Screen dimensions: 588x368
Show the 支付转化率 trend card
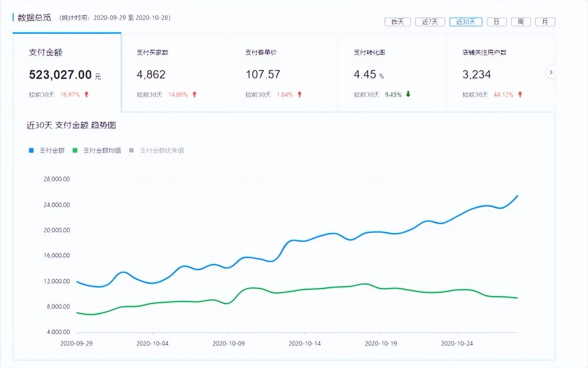pyautogui.click(x=392, y=72)
